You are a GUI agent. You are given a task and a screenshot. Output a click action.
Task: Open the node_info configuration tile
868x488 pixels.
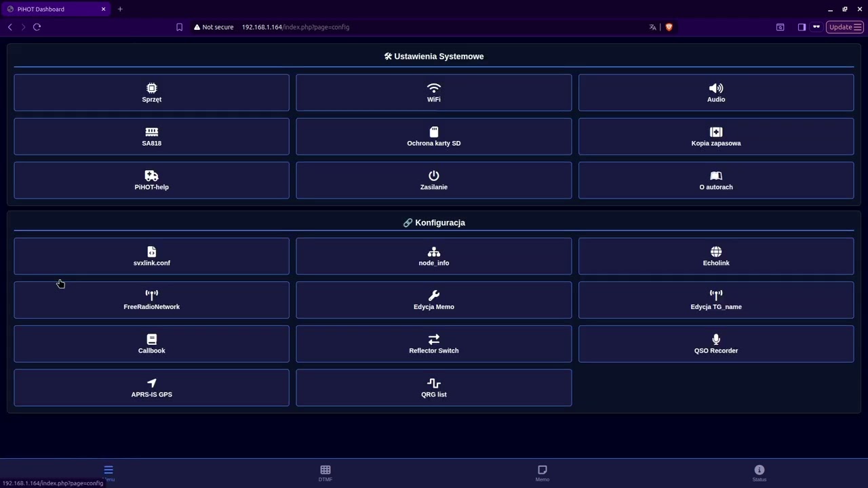tap(433, 256)
